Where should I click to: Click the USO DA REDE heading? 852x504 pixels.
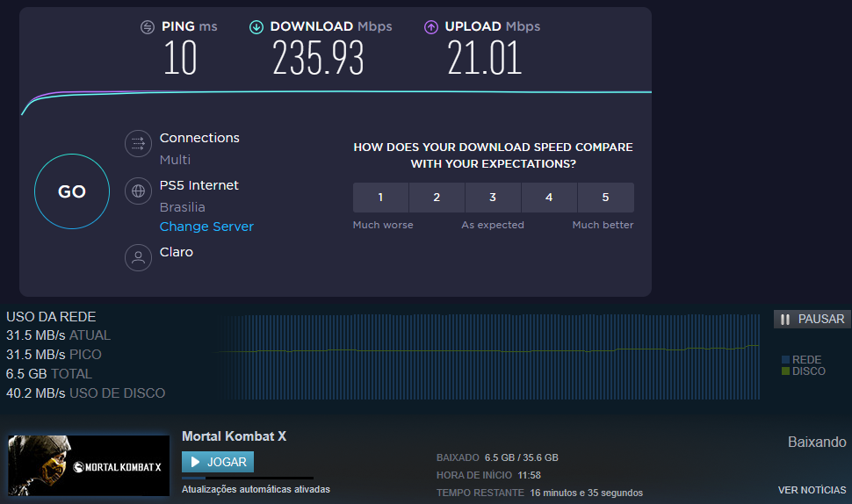click(x=51, y=317)
